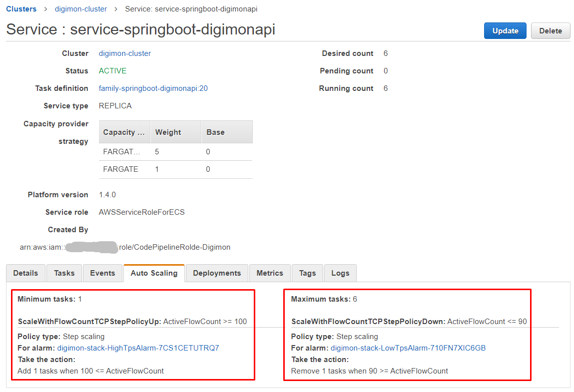This screenshot has height=392, width=574.
Task: Open the Tasks tab
Action: (64, 273)
